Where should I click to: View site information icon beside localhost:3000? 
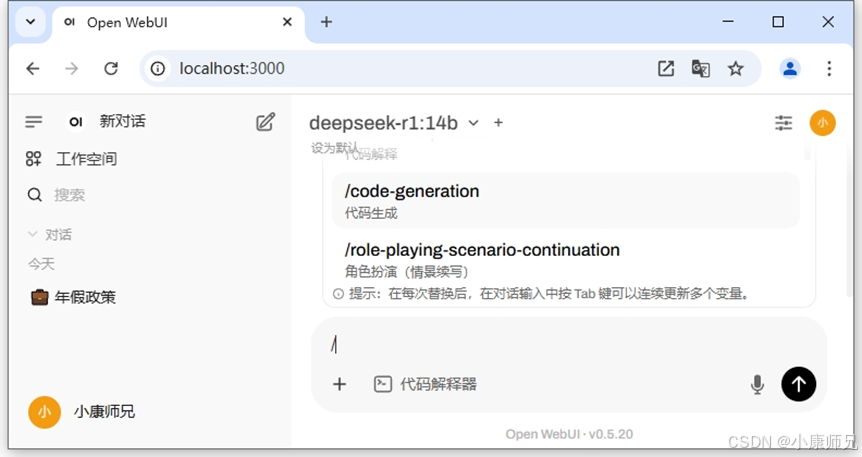(x=158, y=68)
